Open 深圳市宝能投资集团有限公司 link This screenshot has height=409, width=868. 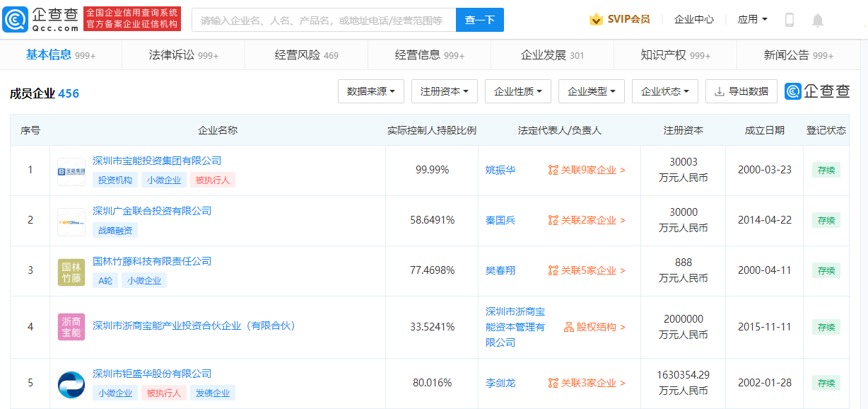157,161
